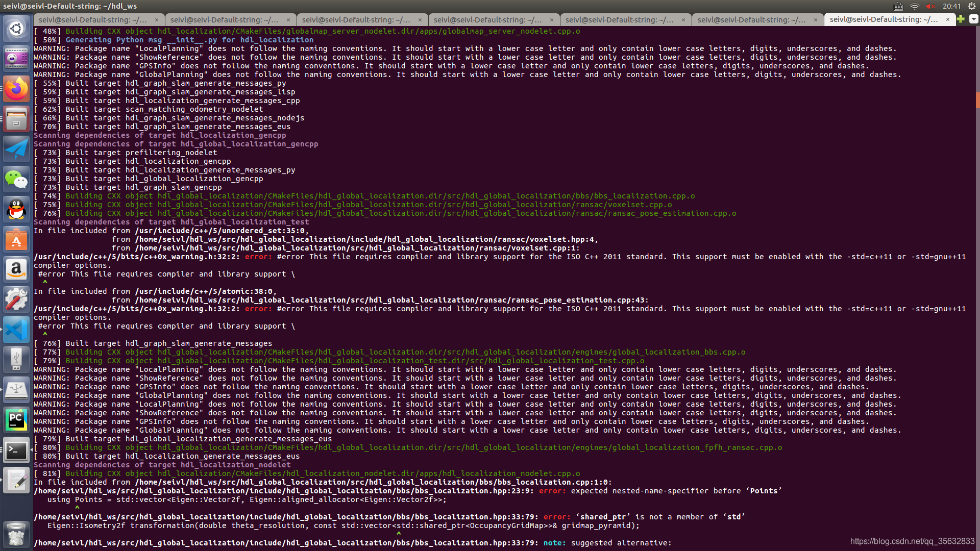Click the window title 'seivl@seivl-Default-string: ~/hdl_ws'
Screen dimensions: 980x551
(x=70, y=6)
